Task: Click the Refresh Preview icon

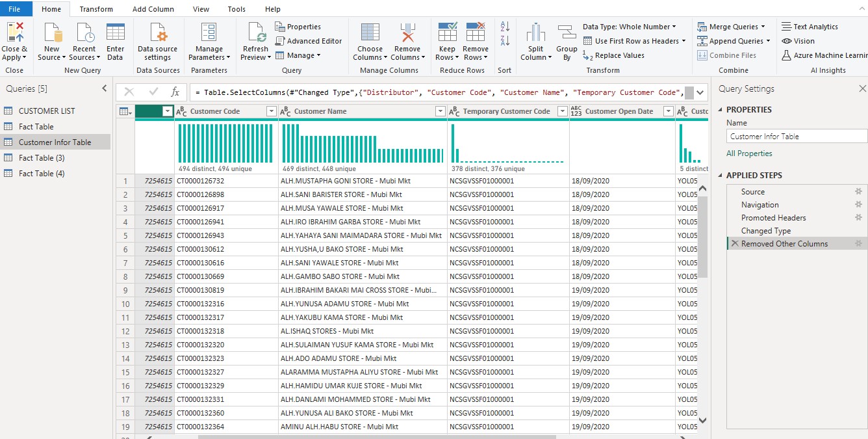Action: (x=255, y=32)
